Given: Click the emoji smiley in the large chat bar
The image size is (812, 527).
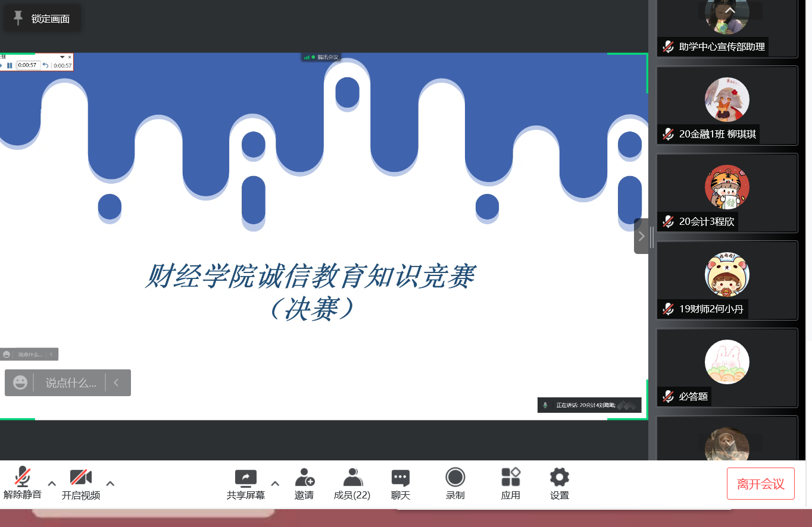Looking at the screenshot, I should coord(20,382).
